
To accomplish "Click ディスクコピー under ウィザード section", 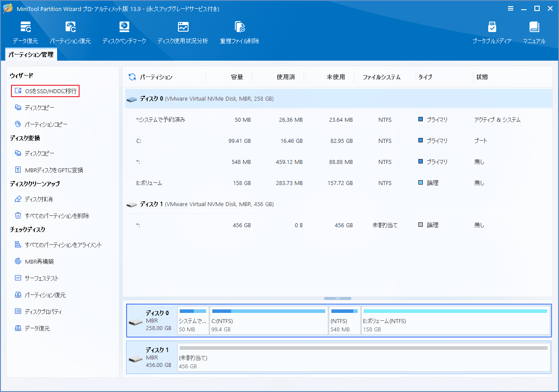I will tap(35, 108).
